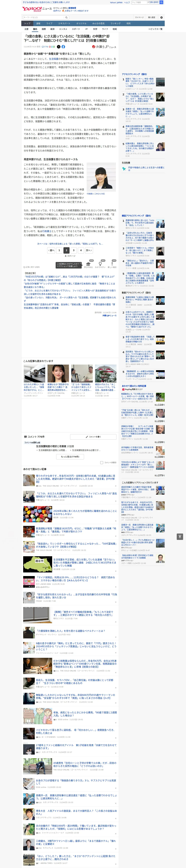
Task: Click the comment count 776 icon
Action: (45, 47)
